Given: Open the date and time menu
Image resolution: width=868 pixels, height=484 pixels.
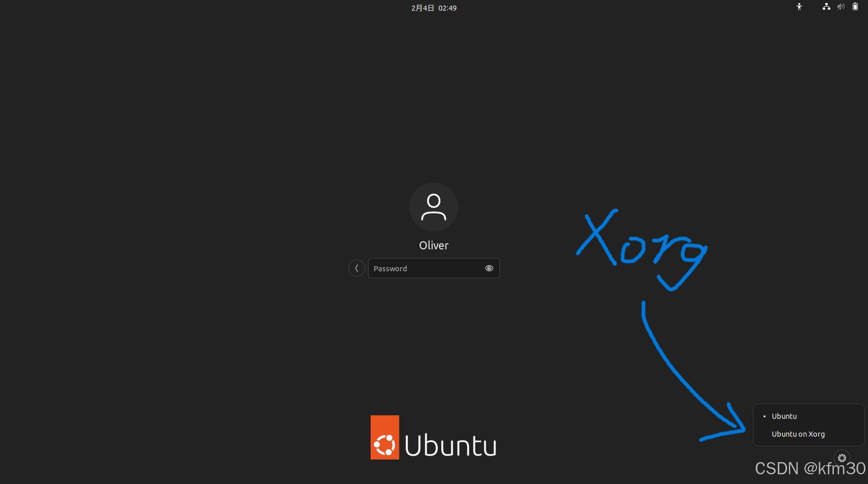Looking at the screenshot, I should pos(434,8).
